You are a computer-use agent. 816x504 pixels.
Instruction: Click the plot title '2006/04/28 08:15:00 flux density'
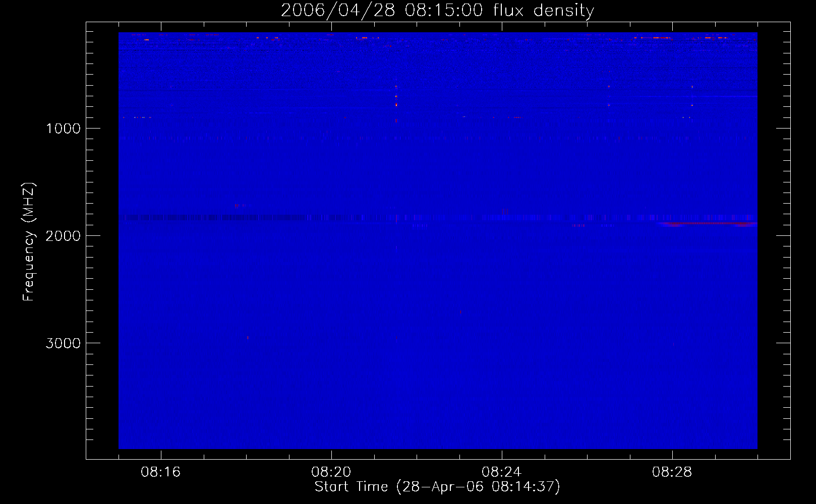click(437, 11)
